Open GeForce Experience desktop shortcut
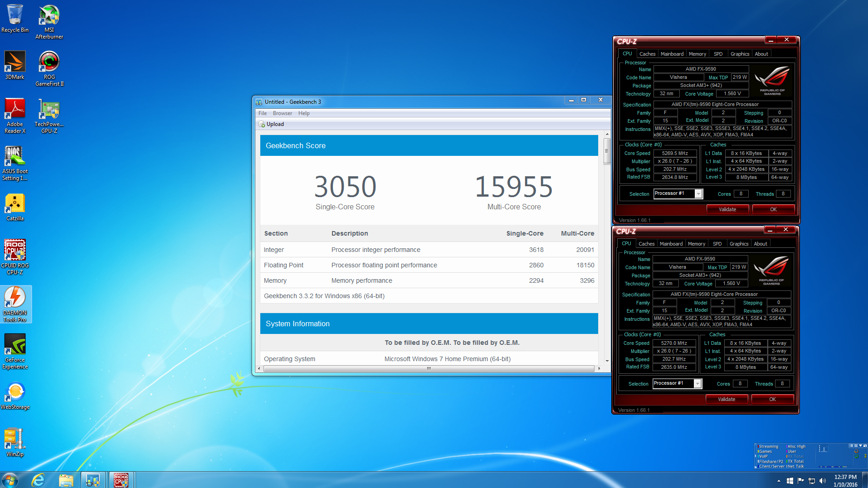868x488 pixels. [x=15, y=351]
